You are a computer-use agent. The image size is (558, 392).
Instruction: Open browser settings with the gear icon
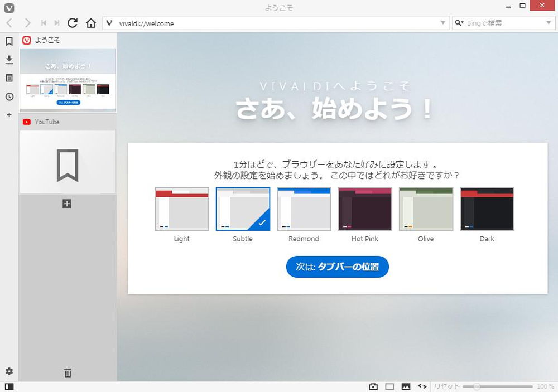tap(9, 371)
